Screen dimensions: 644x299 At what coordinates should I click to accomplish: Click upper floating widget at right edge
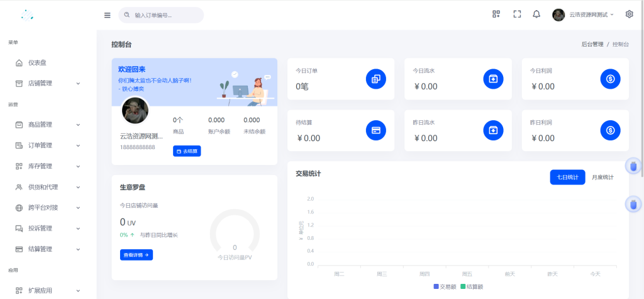633,166
